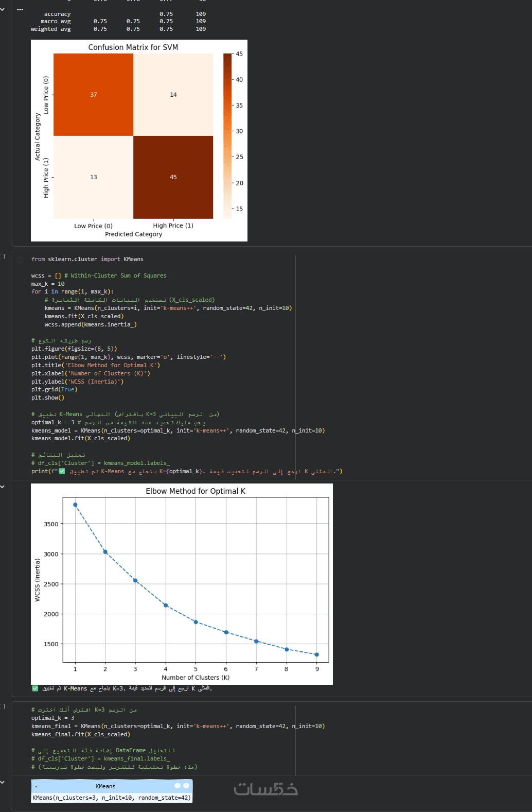Click the Khamsat watermark logo
The height and width of the screenshot is (812, 532).
pos(265,789)
